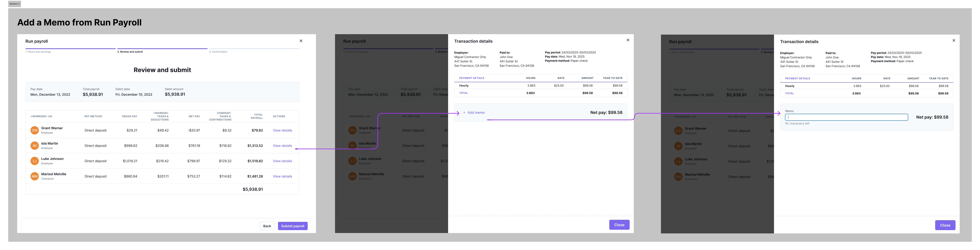Click Isla Martin's IM avatar in undimmed payroll table
980x250 pixels.
point(35,146)
